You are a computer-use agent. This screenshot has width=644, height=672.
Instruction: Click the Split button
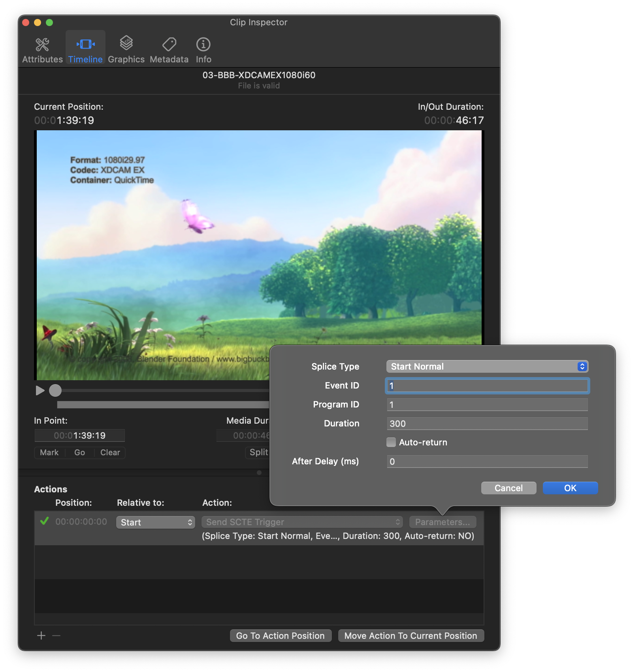[x=258, y=452]
